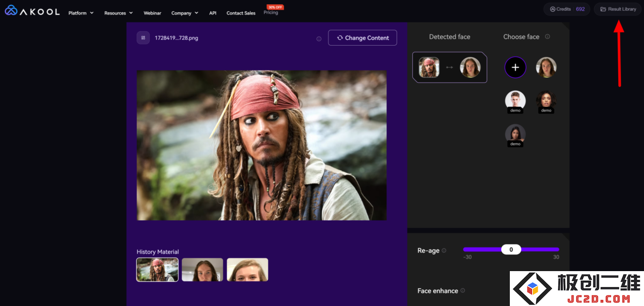
Task: Select the detected pirate face thumbnail
Action: (x=429, y=67)
